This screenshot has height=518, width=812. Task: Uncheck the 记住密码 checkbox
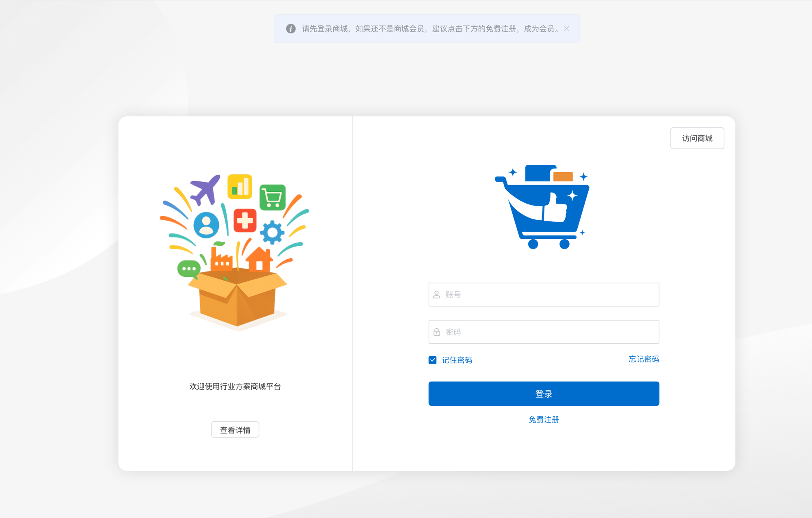tap(432, 360)
